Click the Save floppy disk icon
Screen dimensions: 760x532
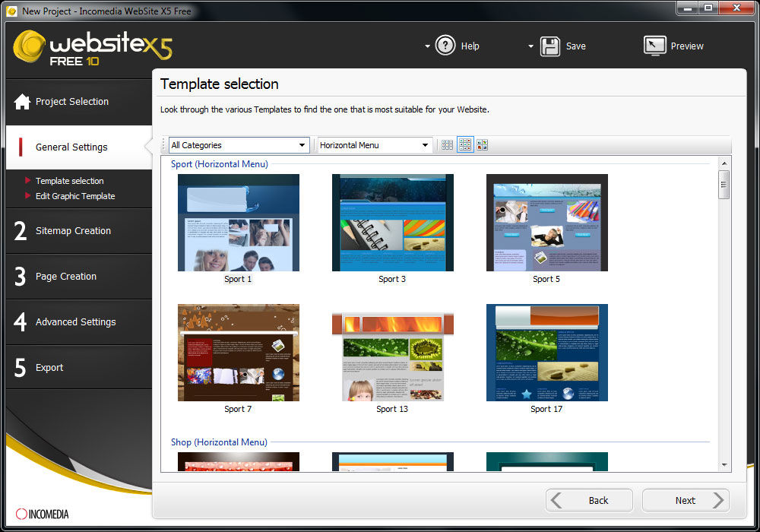click(550, 46)
